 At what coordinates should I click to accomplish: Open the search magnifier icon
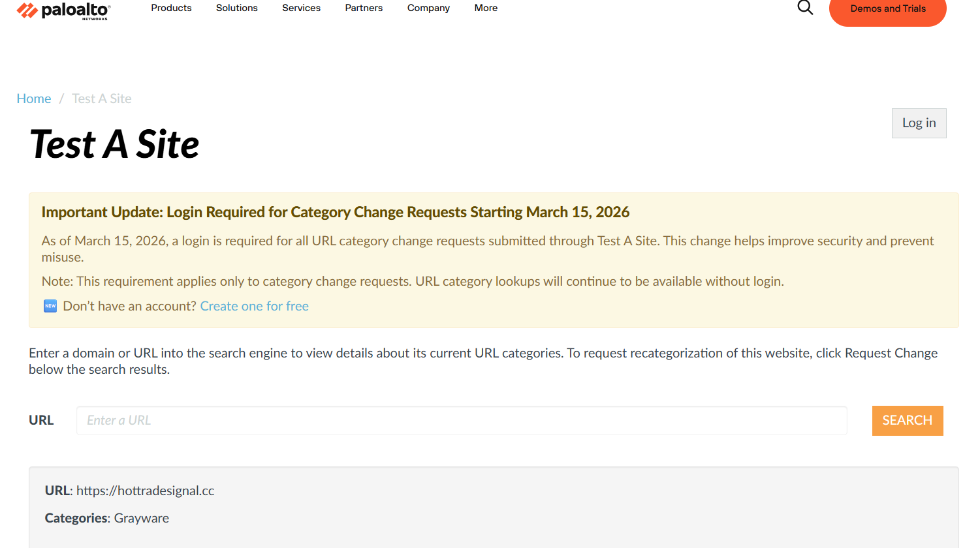[805, 8]
